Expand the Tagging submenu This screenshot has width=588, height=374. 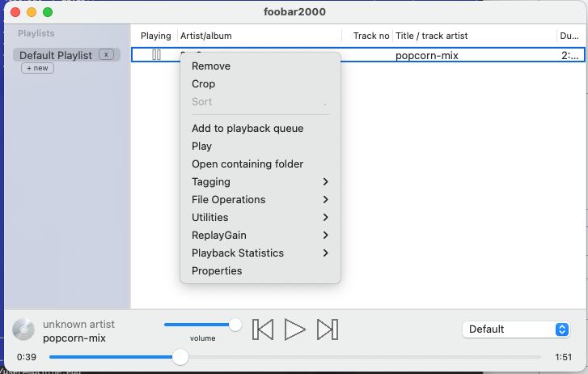click(x=260, y=182)
